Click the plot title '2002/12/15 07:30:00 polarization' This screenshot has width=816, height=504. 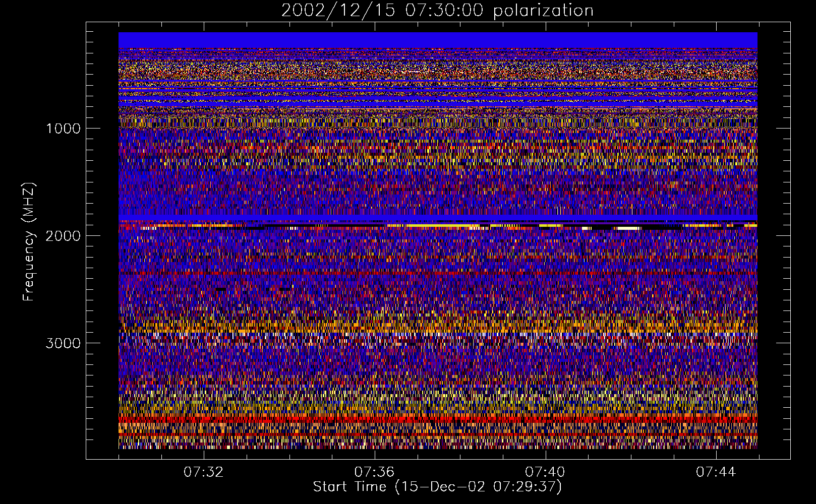[x=437, y=10]
